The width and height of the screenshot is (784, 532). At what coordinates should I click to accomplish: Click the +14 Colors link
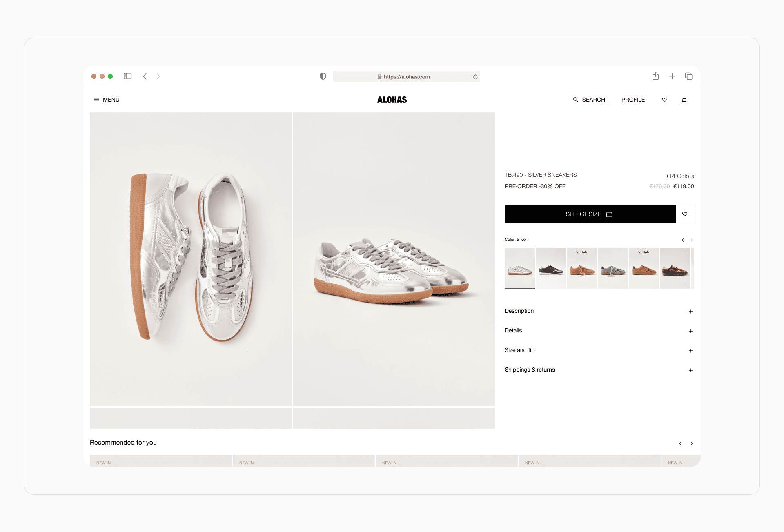click(679, 176)
